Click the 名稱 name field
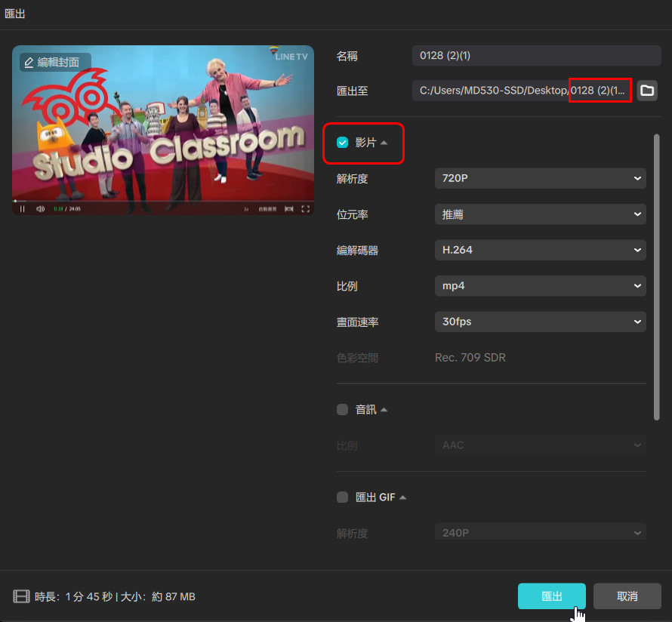Image resolution: width=672 pixels, height=622 pixels. click(x=536, y=55)
